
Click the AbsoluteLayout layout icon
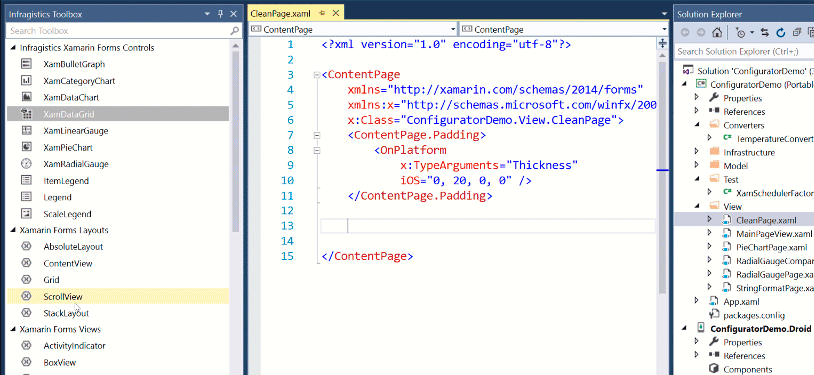26,247
